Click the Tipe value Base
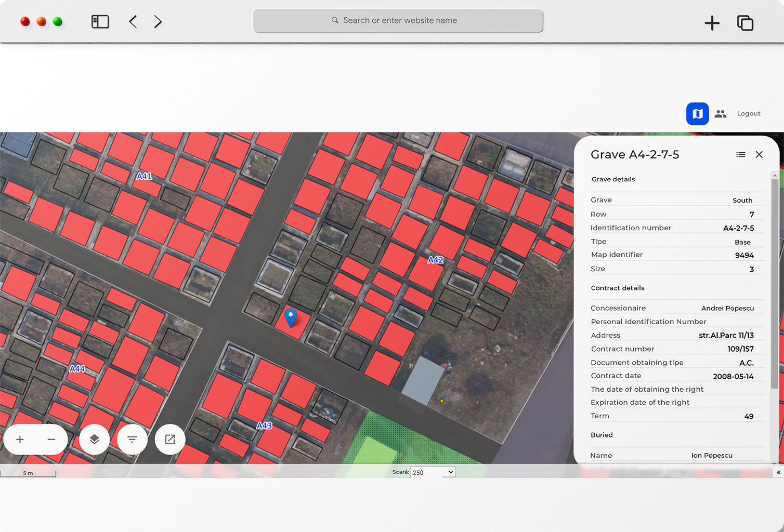The width and height of the screenshot is (784, 532). tap(742, 243)
